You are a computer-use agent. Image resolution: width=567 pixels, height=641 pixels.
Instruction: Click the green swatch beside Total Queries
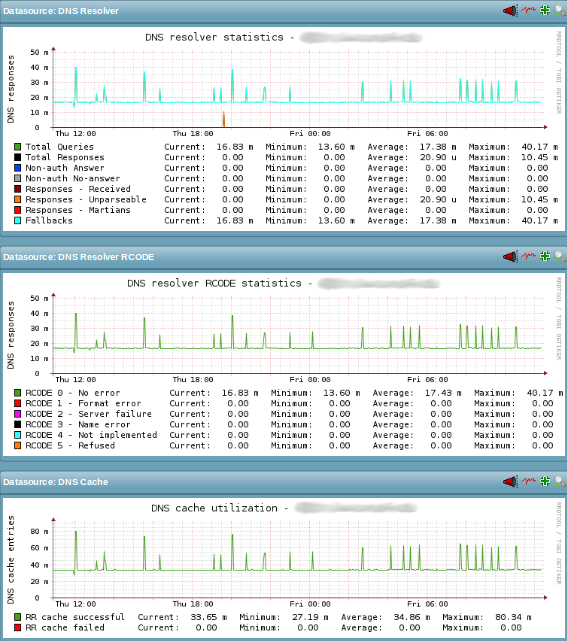(18, 147)
